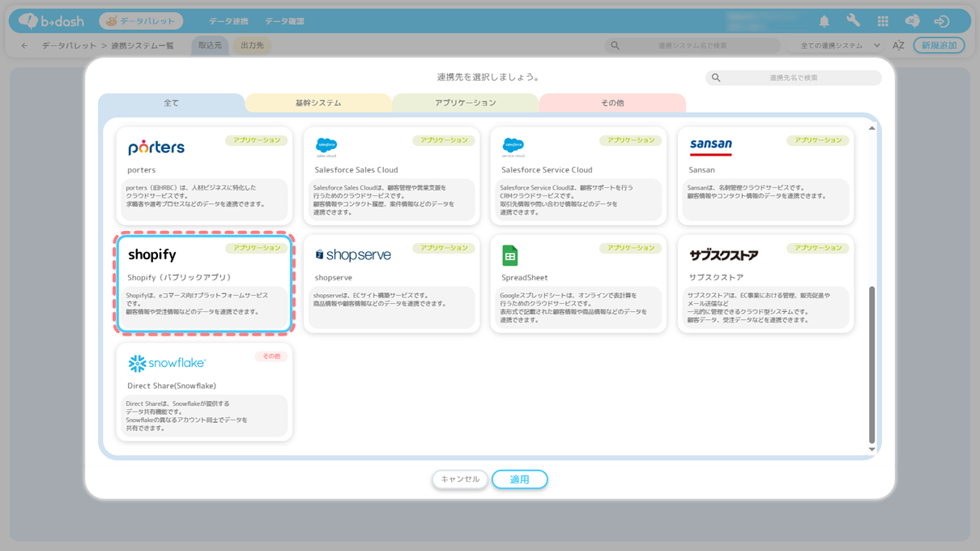Click the データパレット header button

tap(141, 21)
